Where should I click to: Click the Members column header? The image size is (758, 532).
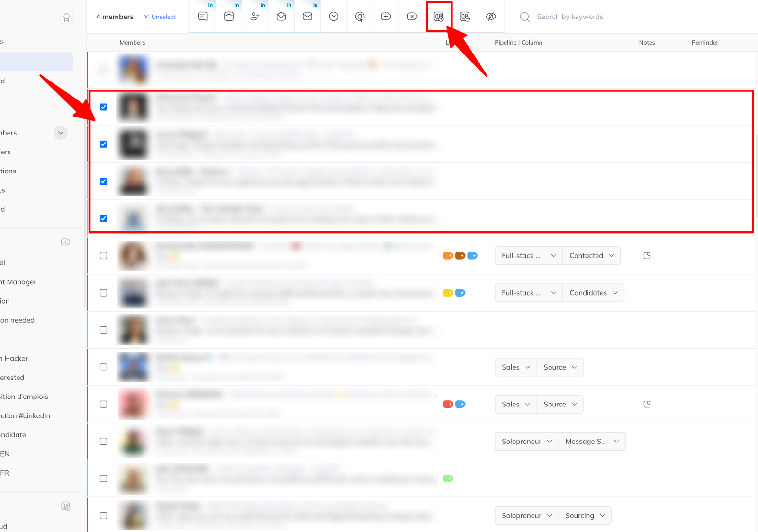132,42
